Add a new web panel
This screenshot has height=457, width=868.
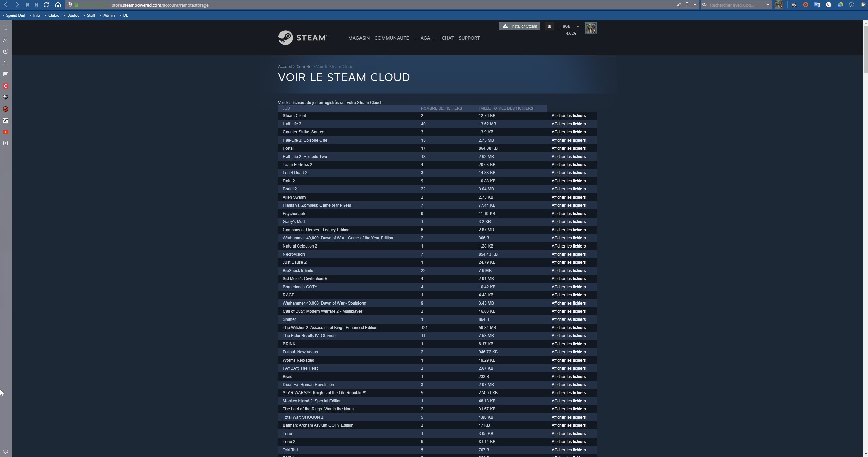(6, 143)
